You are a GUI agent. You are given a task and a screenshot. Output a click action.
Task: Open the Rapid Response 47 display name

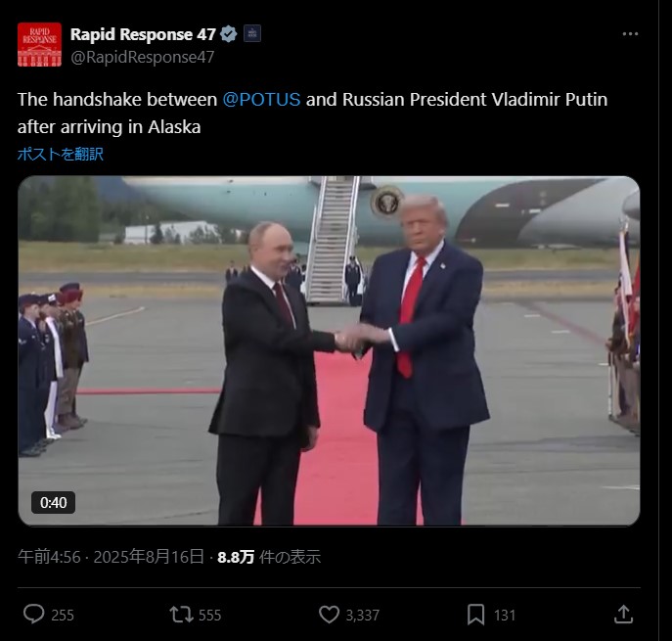(143, 34)
